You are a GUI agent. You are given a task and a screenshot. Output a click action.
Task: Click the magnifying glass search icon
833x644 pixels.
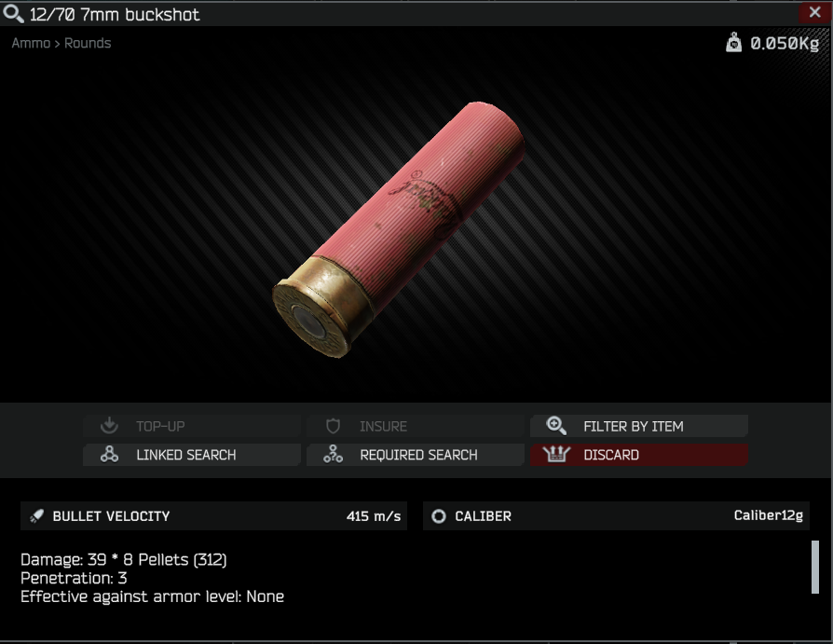[x=13, y=13]
